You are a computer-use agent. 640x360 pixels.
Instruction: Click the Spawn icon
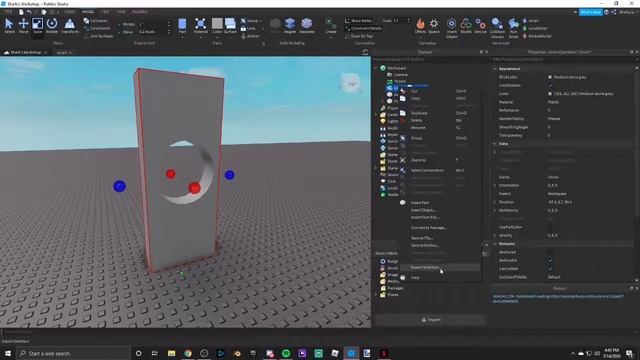pos(434,26)
